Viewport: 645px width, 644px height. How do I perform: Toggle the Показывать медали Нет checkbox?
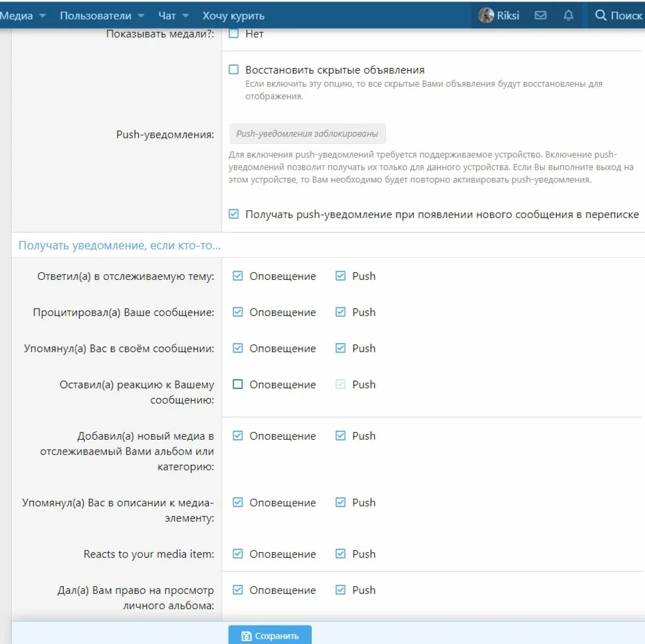(x=234, y=33)
